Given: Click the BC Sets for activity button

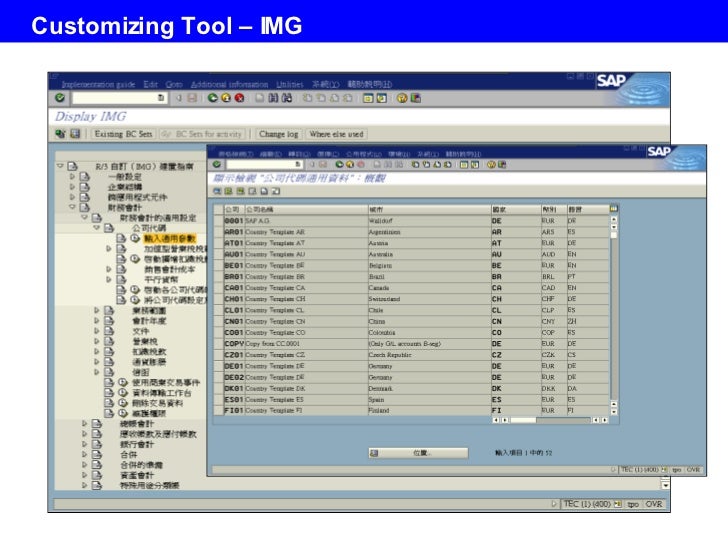Looking at the screenshot, I should coord(202,134).
